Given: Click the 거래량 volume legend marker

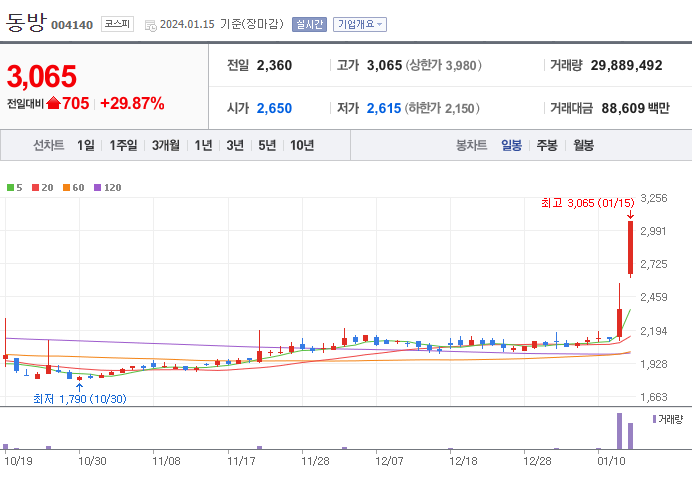Looking at the screenshot, I should pos(654,419).
